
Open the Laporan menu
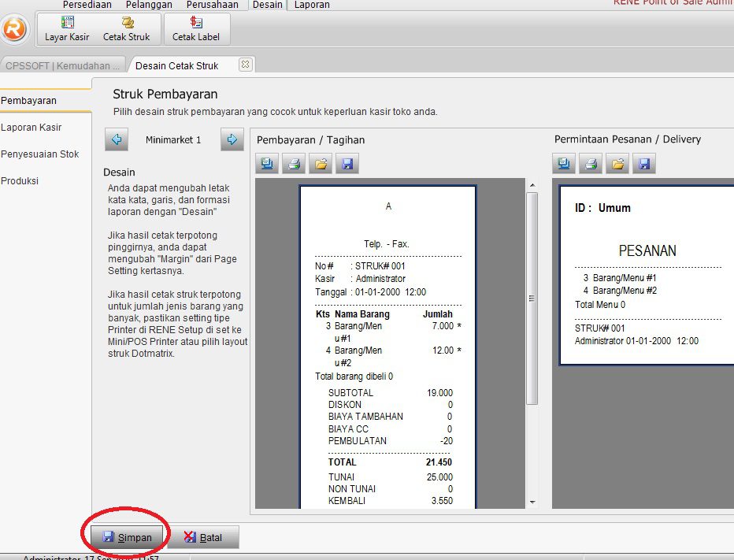pyautogui.click(x=312, y=5)
